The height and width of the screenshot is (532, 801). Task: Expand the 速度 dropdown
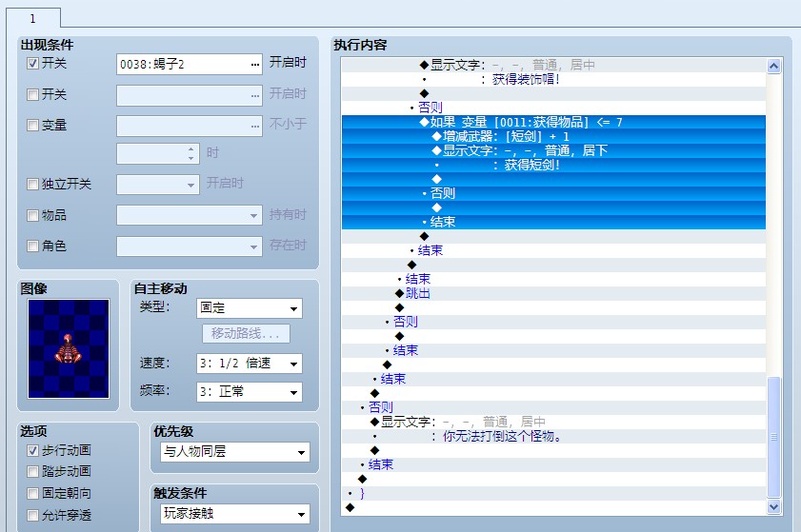coord(250,364)
